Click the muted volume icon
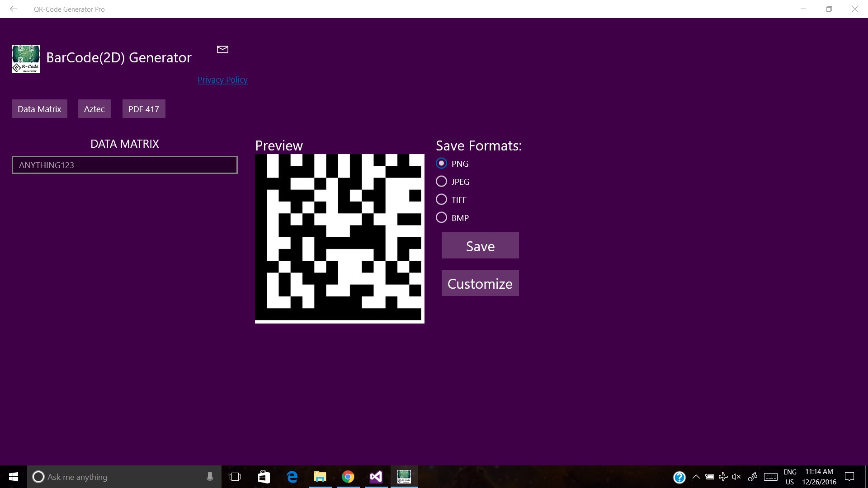This screenshot has height=488, width=868. [736, 477]
